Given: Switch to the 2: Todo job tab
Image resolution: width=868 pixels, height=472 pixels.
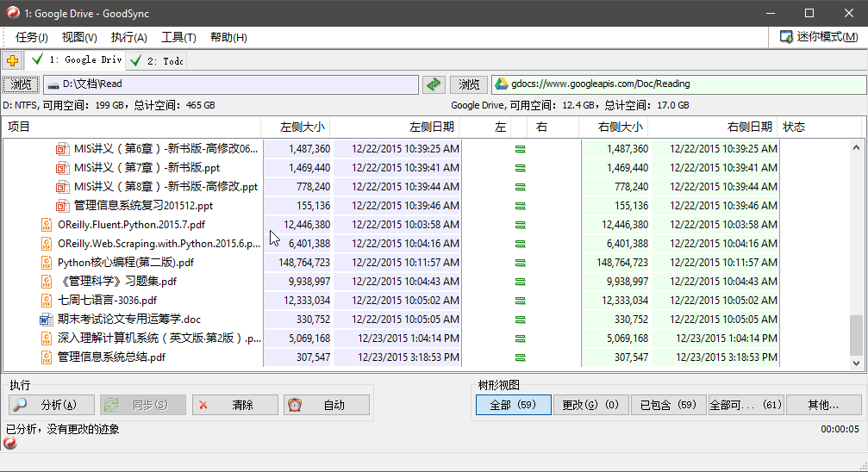Looking at the screenshot, I should pyautogui.click(x=157, y=61).
